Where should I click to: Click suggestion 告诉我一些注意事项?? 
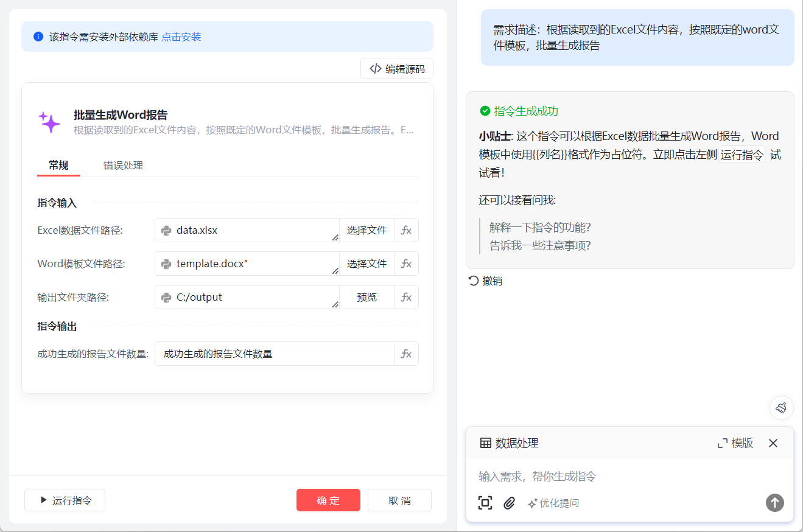pyautogui.click(x=540, y=245)
